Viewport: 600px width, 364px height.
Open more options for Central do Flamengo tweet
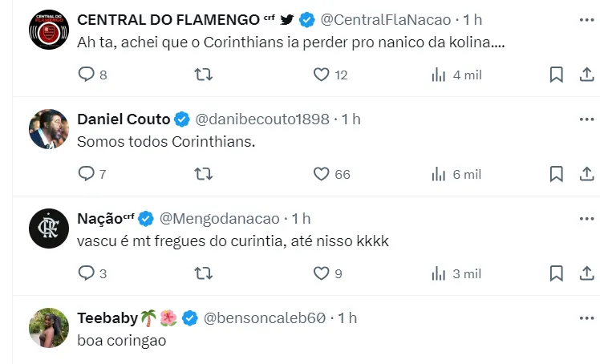coord(586,18)
